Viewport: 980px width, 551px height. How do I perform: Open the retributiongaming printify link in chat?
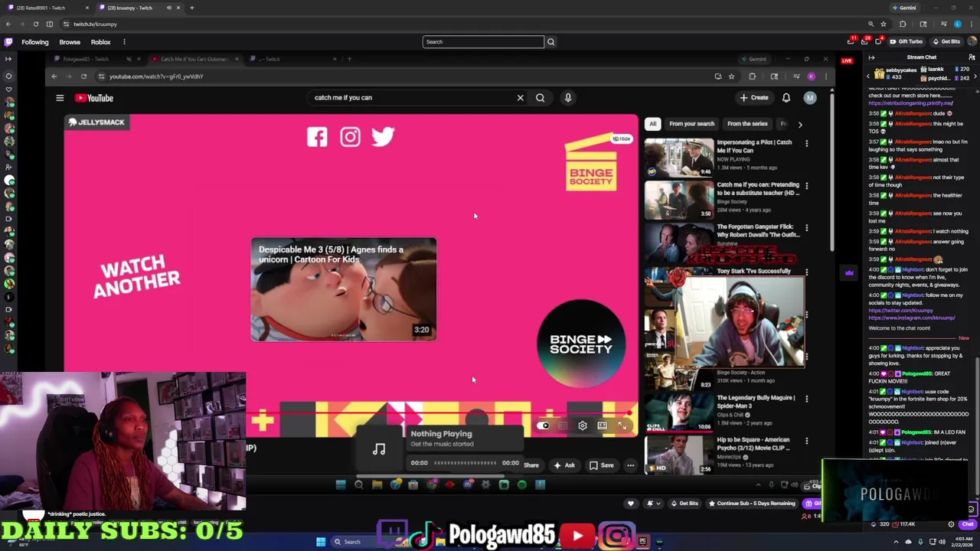(x=910, y=103)
